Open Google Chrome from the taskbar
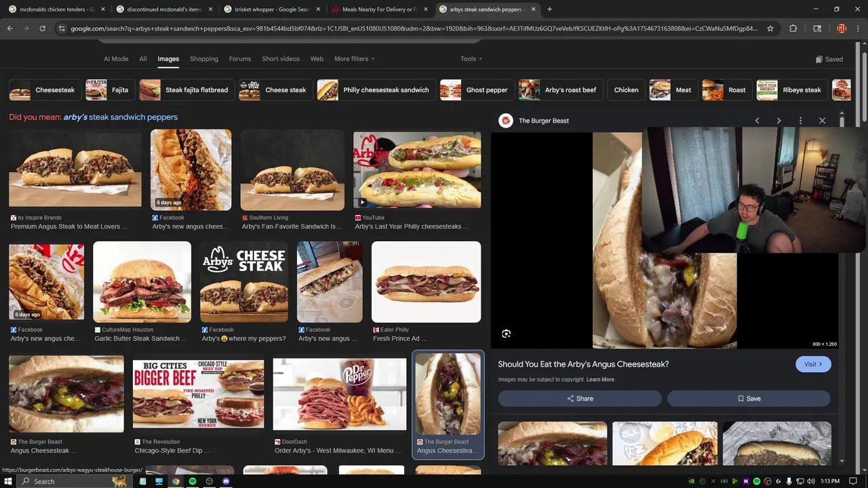Image resolution: width=868 pixels, height=488 pixels. [x=176, y=481]
